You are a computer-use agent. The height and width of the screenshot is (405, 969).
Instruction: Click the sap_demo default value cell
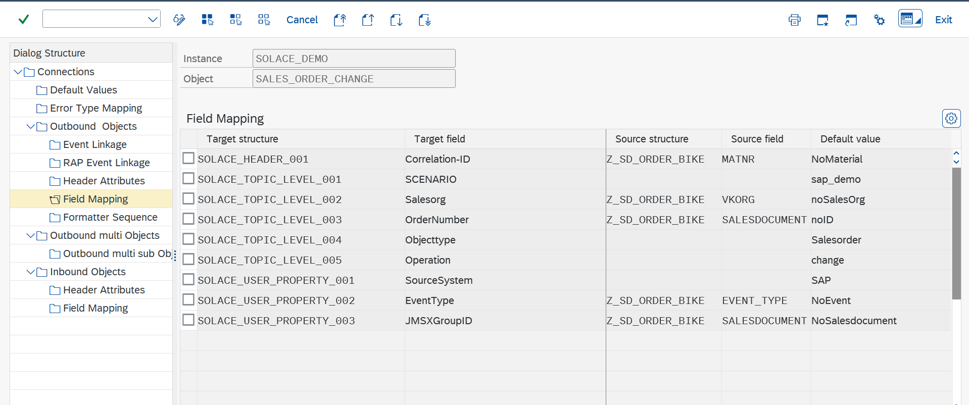coord(880,179)
